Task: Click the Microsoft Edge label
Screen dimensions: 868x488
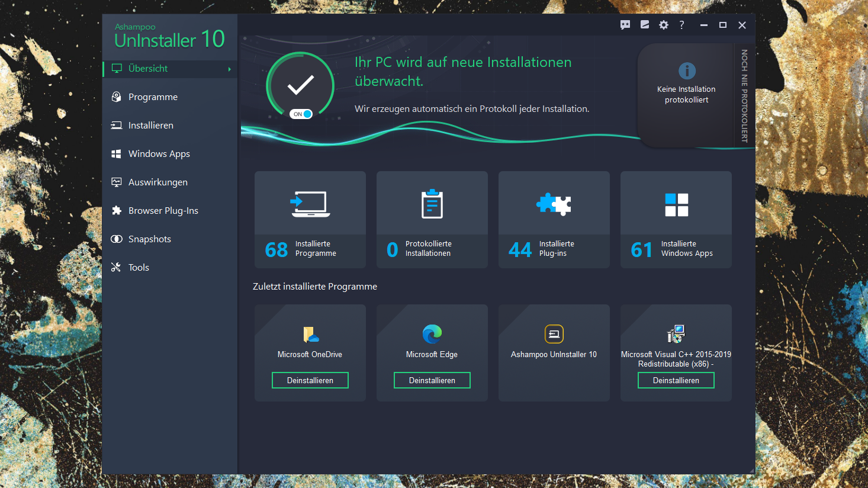Action: coord(432,354)
